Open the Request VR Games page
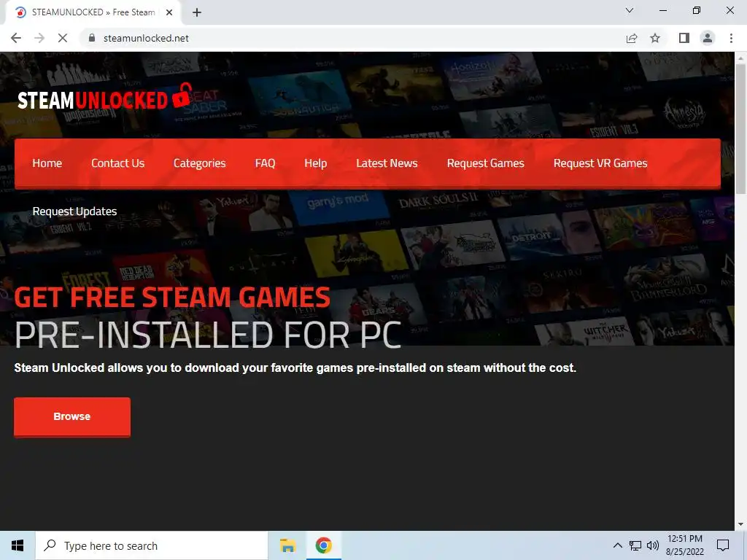The image size is (747, 560). tap(600, 163)
